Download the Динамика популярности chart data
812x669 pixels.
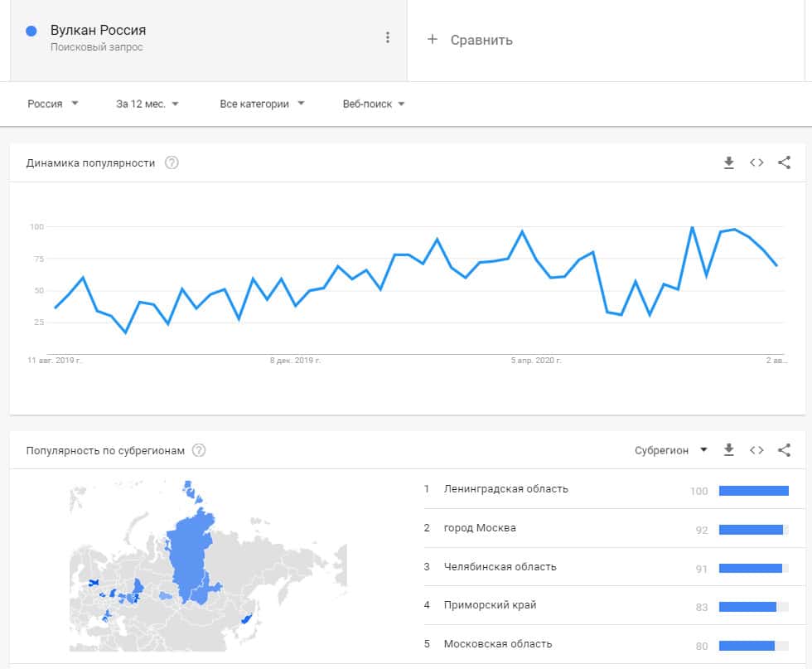point(729,163)
